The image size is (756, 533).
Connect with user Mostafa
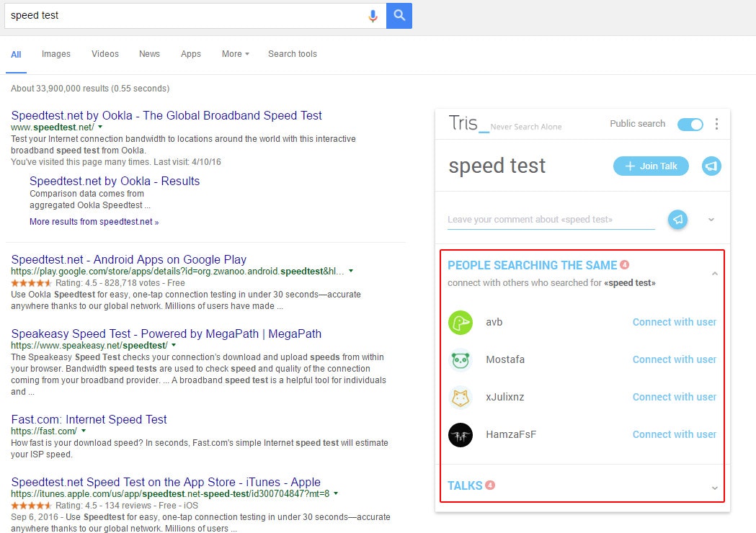coord(674,359)
